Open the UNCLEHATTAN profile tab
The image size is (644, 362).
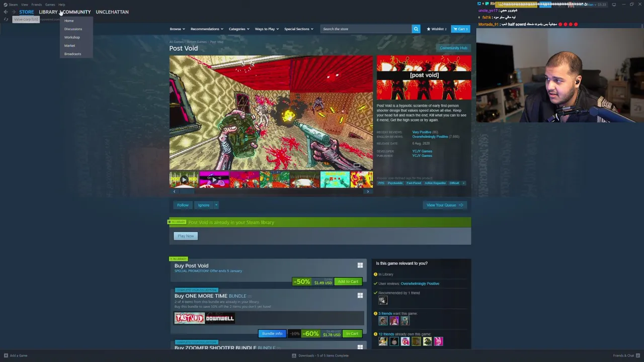[x=112, y=12]
